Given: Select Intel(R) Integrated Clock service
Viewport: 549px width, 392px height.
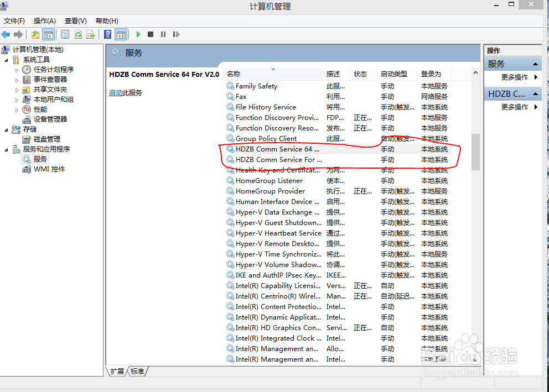Looking at the screenshot, I should click(x=338, y=338).
